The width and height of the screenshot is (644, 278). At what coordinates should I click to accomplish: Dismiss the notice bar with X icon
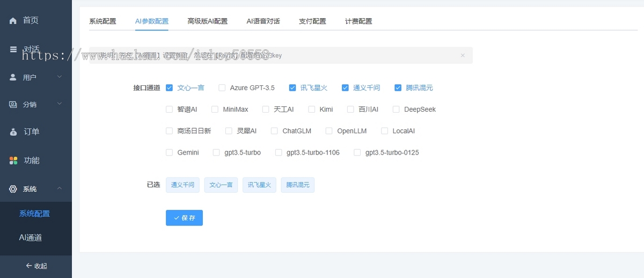click(463, 55)
